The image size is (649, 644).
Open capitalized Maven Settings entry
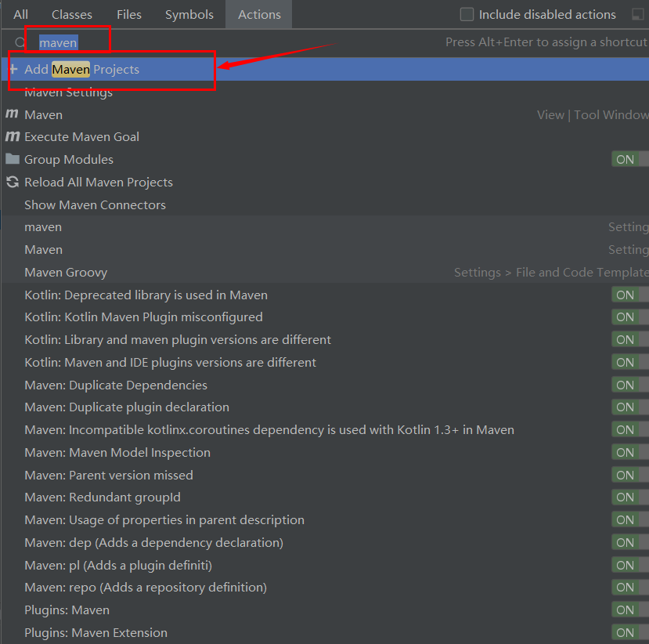(x=325, y=250)
